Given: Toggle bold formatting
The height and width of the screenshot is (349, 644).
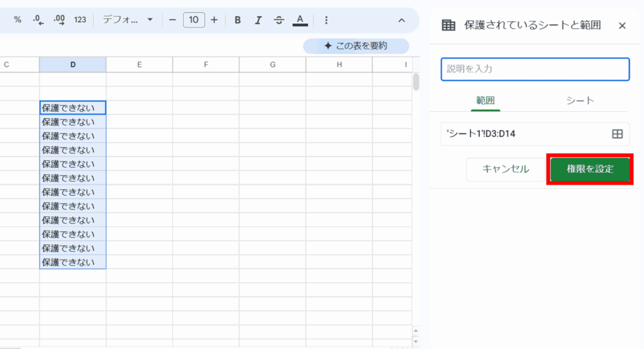Looking at the screenshot, I should (x=238, y=20).
